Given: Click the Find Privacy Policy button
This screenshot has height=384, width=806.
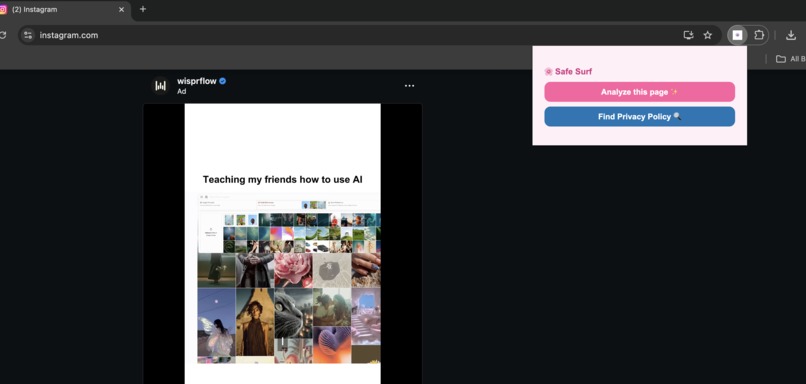Looking at the screenshot, I should pyautogui.click(x=639, y=117).
